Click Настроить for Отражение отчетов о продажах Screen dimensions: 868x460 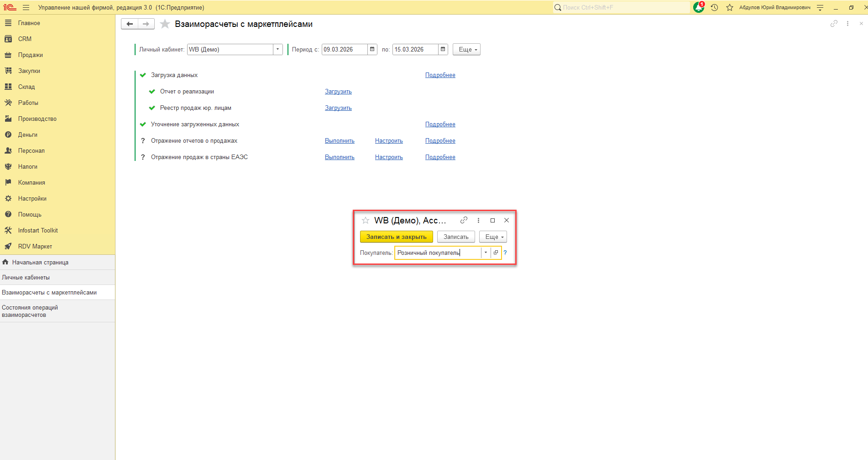pos(389,141)
